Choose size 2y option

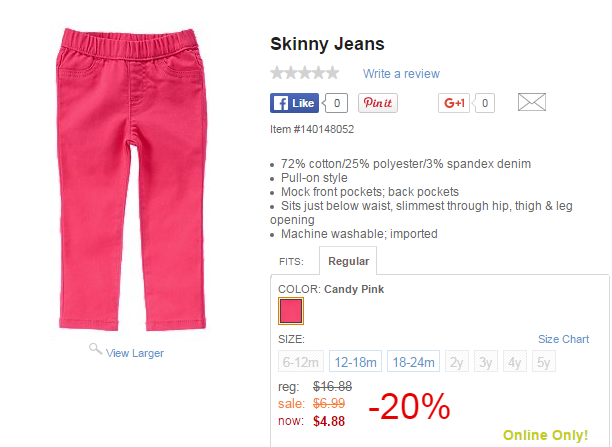coord(457,361)
